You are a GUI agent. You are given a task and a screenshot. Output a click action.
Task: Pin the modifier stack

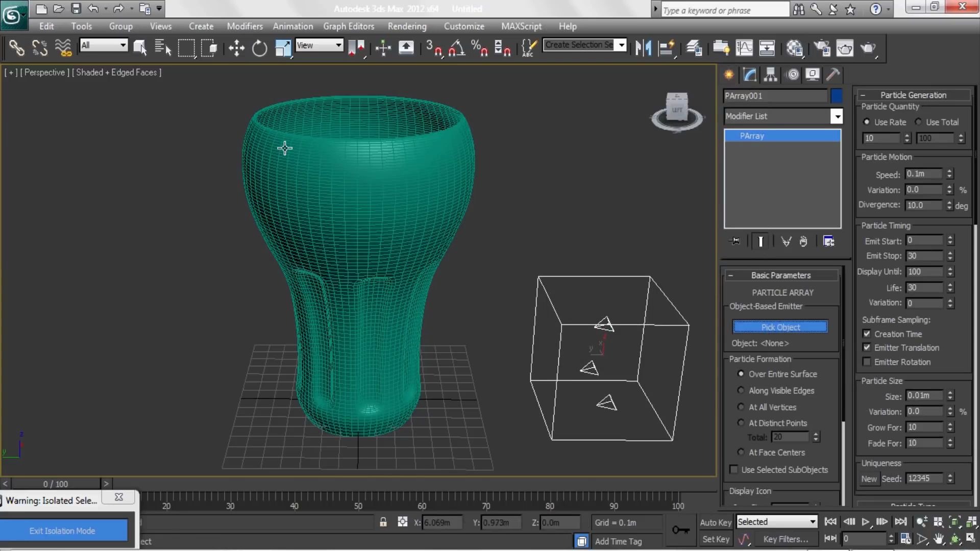pyautogui.click(x=735, y=241)
